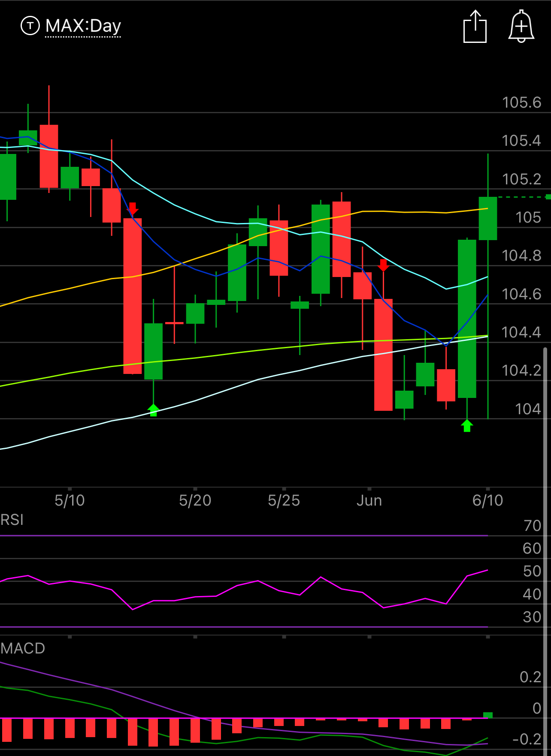Screen dimensions: 551x756
Task: Tap the long red candle with red sell arrow after 5/10
Action: click(x=133, y=296)
